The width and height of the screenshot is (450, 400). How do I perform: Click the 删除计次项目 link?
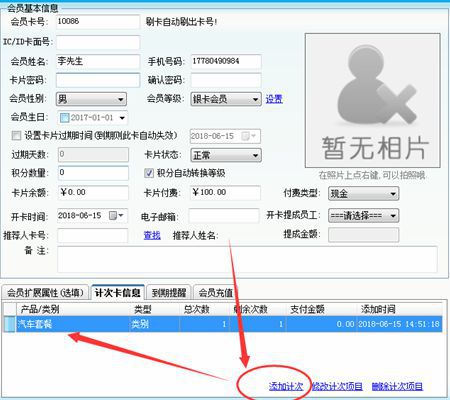click(397, 386)
